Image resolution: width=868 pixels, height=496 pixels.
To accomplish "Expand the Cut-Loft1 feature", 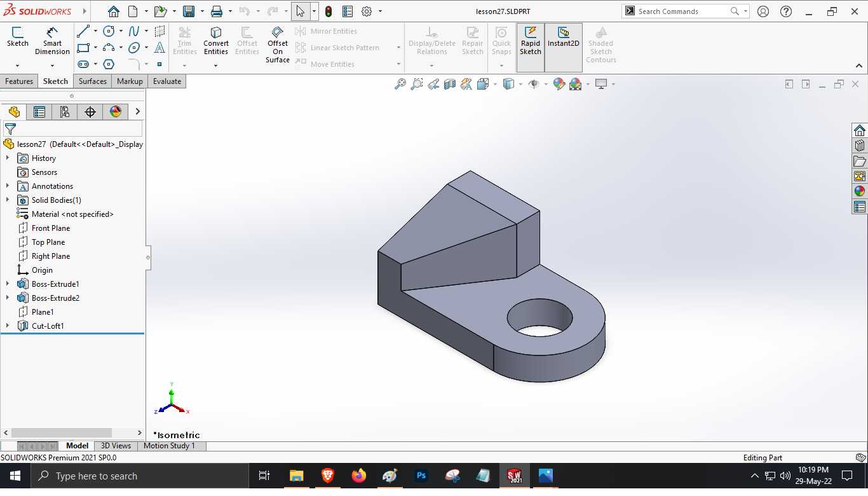I will (8, 326).
